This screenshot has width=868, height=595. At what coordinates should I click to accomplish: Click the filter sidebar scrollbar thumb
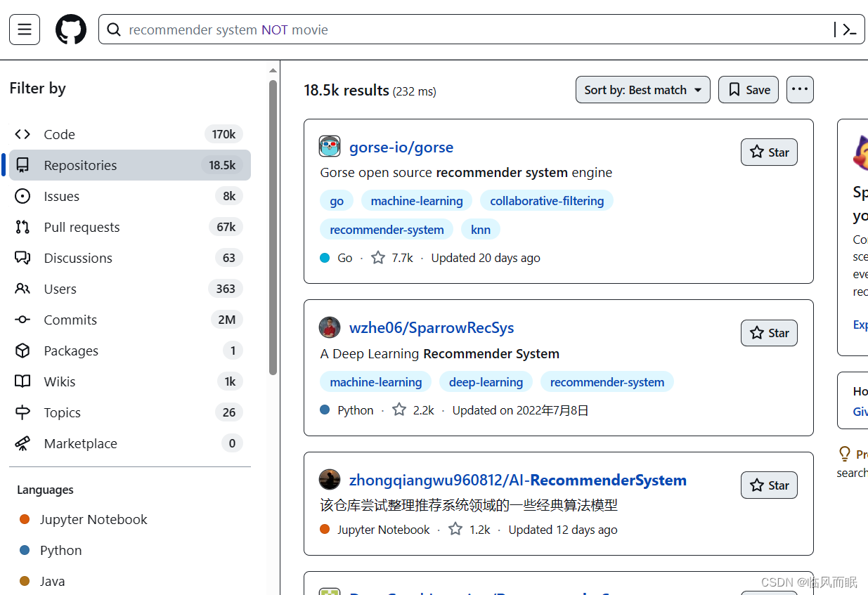click(273, 228)
